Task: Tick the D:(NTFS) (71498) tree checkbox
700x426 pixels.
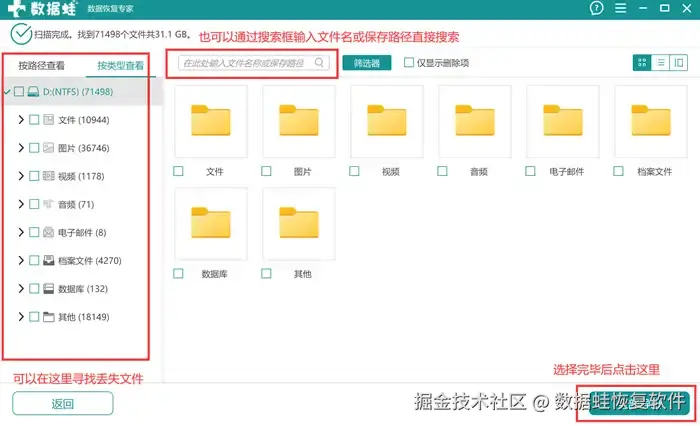Action: [x=19, y=92]
